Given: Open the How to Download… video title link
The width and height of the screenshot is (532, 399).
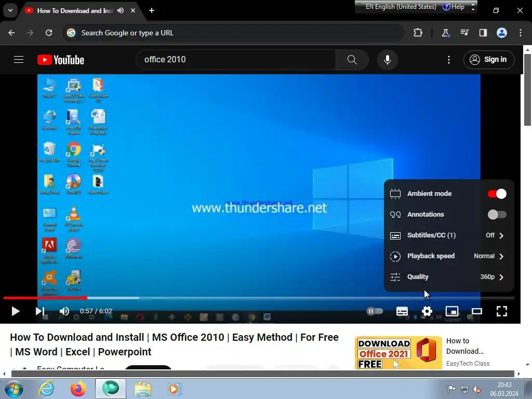Looking at the screenshot, I should 464,346.
